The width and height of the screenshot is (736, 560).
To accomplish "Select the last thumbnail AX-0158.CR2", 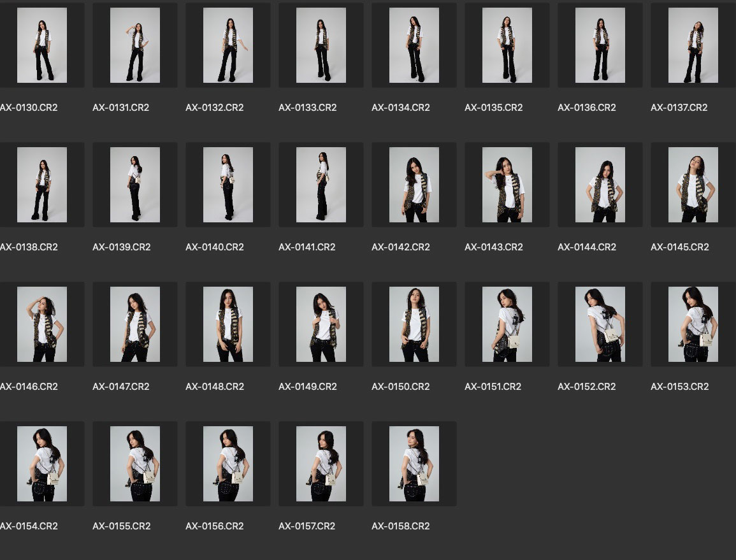I will coord(414,464).
